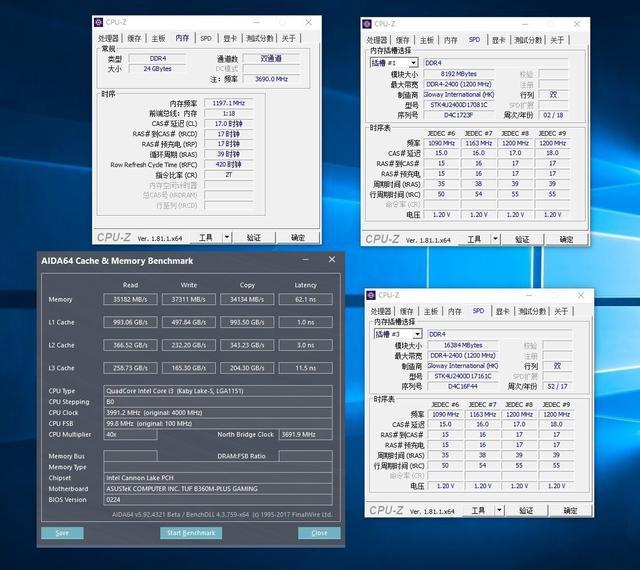Image resolution: width=640 pixels, height=570 pixels.
Task: Switch to 缓存 tab in Memory window
Action: [x=134, y=38]
